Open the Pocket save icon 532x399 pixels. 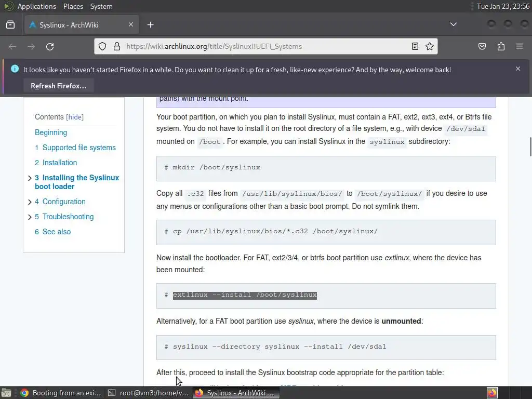[x=482, y=46]
